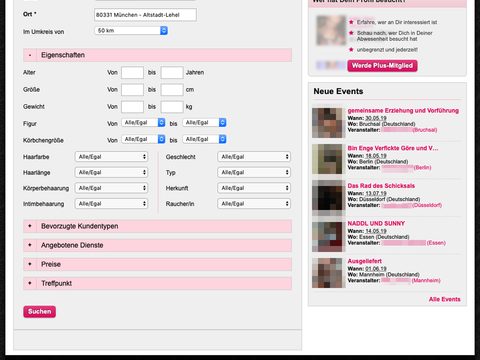Open the Mannheim event thumbnail

click(x=327, y=273)
